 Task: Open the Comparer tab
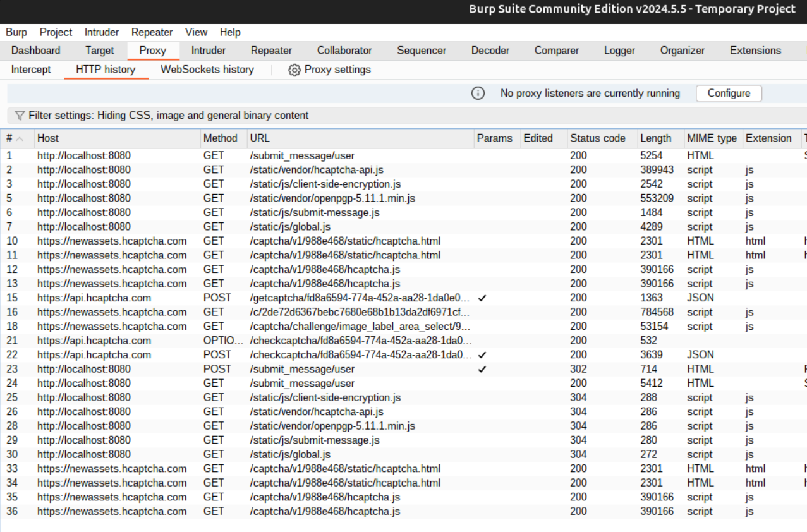coord(557,51)
